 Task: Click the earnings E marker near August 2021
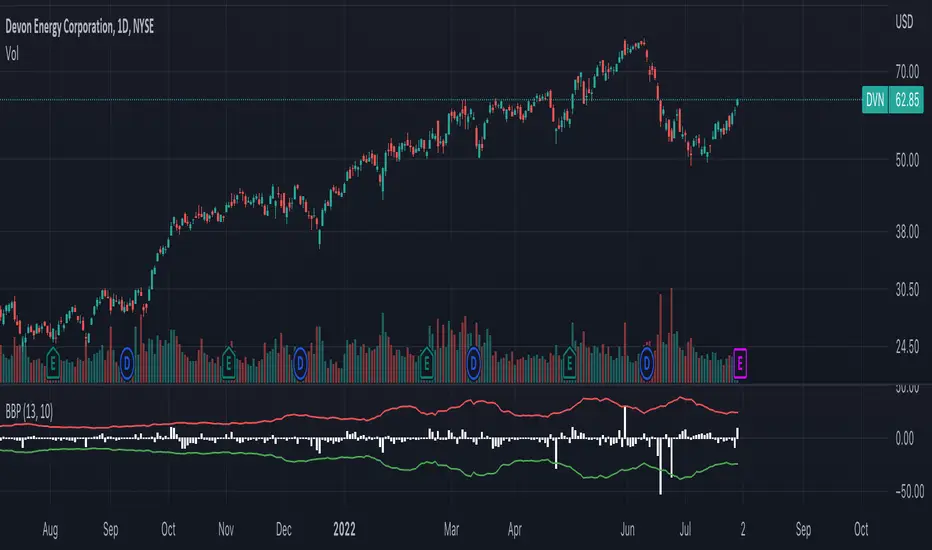pyautogui.click(x=52, y=362)
